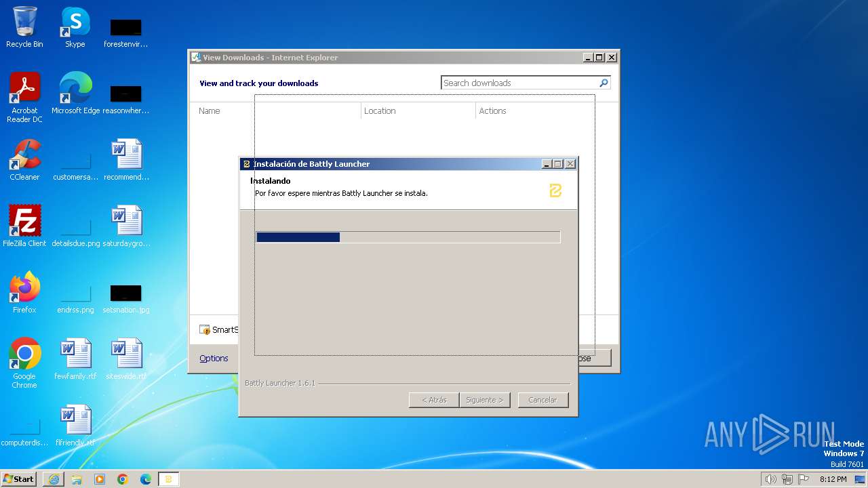Click the network tray icon
This screenshot has height=488, width=868.
[x=787, y=479]
